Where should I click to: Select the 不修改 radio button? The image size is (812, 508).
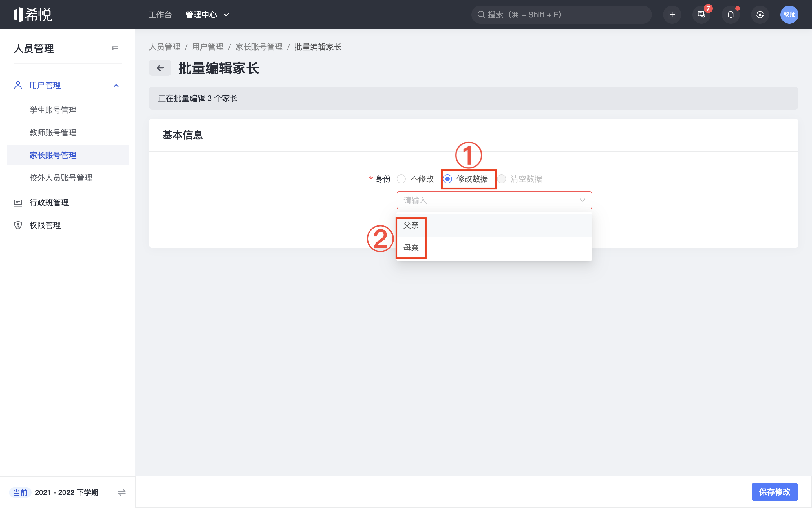(x=401, y=179)
